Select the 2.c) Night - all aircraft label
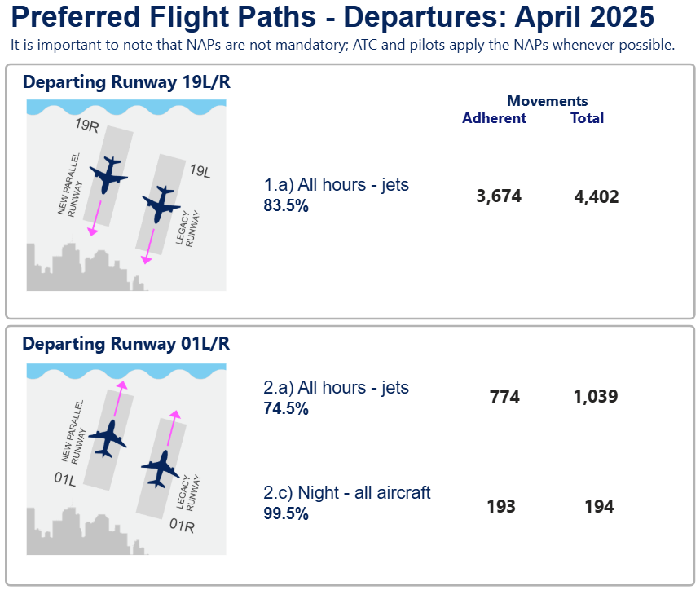The width and height of the screenshot is (700, 590). tap(347, 493)
